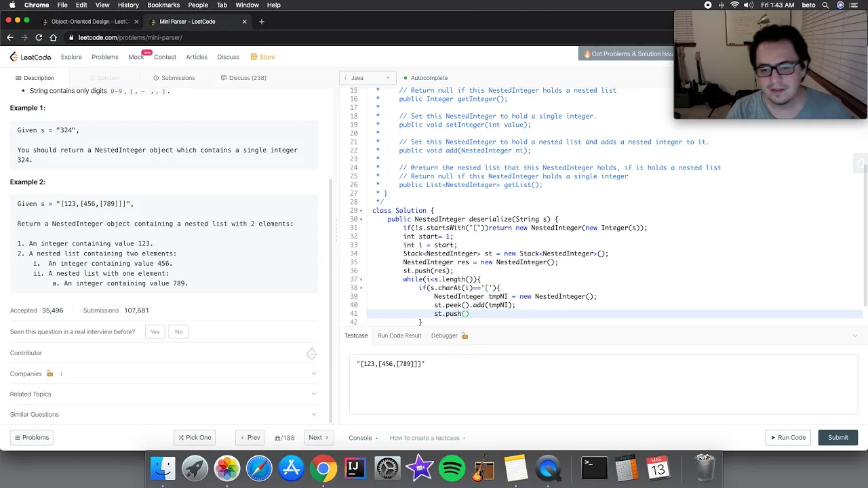
Task: Expand Related Topics section
Action: [313, 394]
